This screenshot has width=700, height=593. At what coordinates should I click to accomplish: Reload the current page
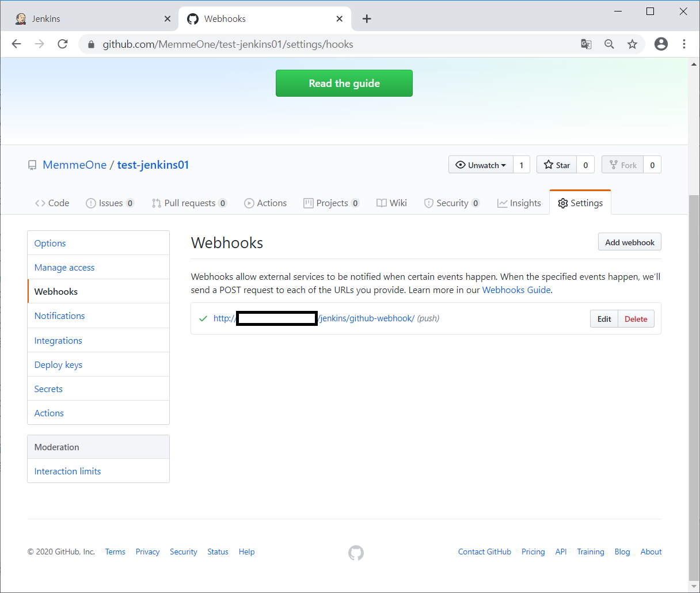63,44
